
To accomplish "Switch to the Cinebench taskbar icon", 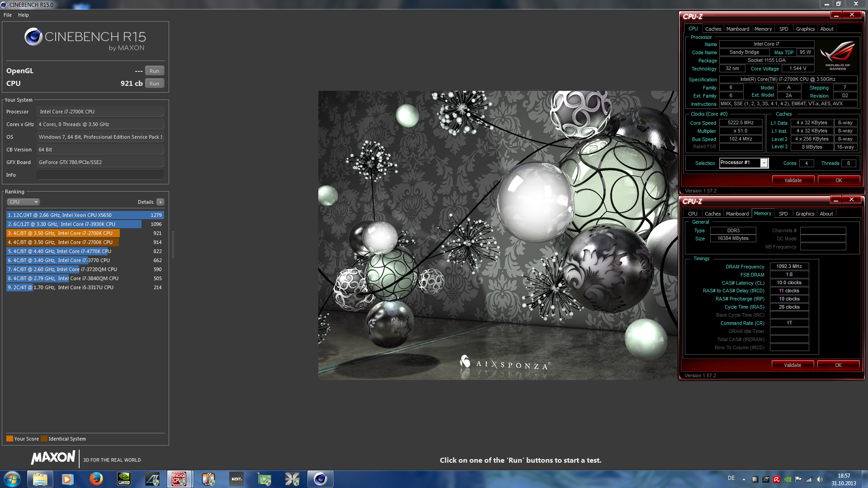I will coord(321,479).
